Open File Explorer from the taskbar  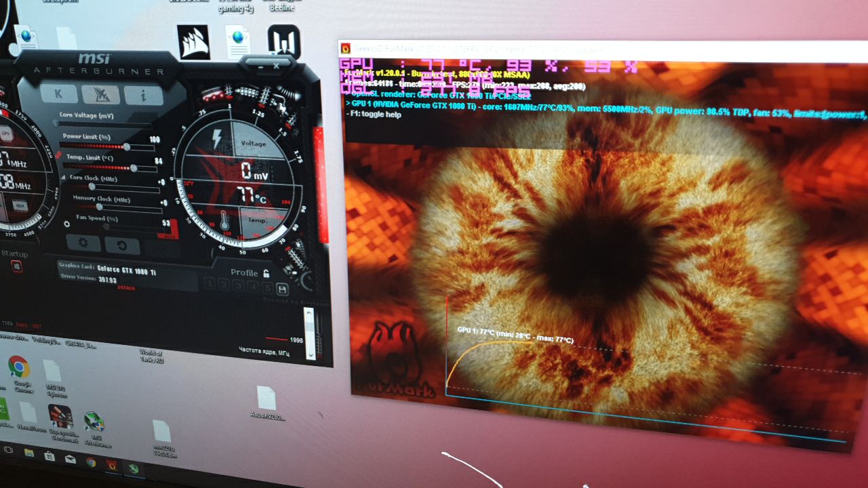pos(29,453)
